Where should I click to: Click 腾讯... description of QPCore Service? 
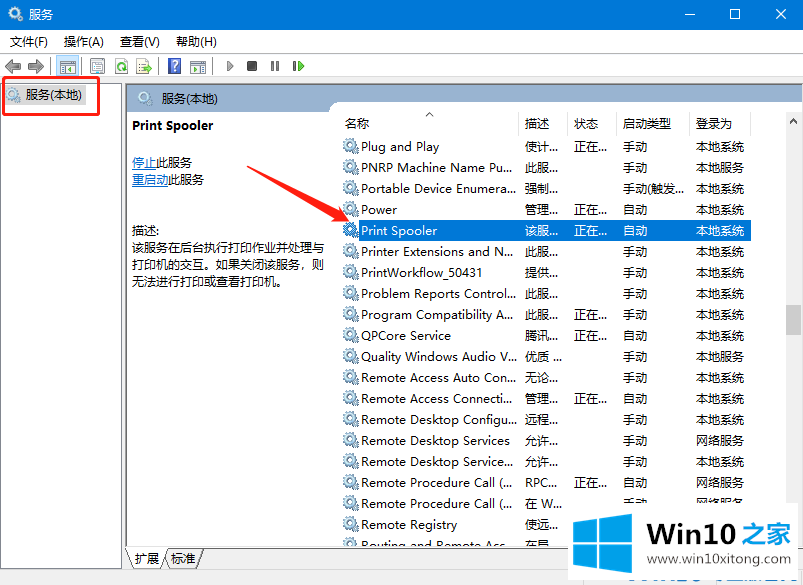[541, 336]
